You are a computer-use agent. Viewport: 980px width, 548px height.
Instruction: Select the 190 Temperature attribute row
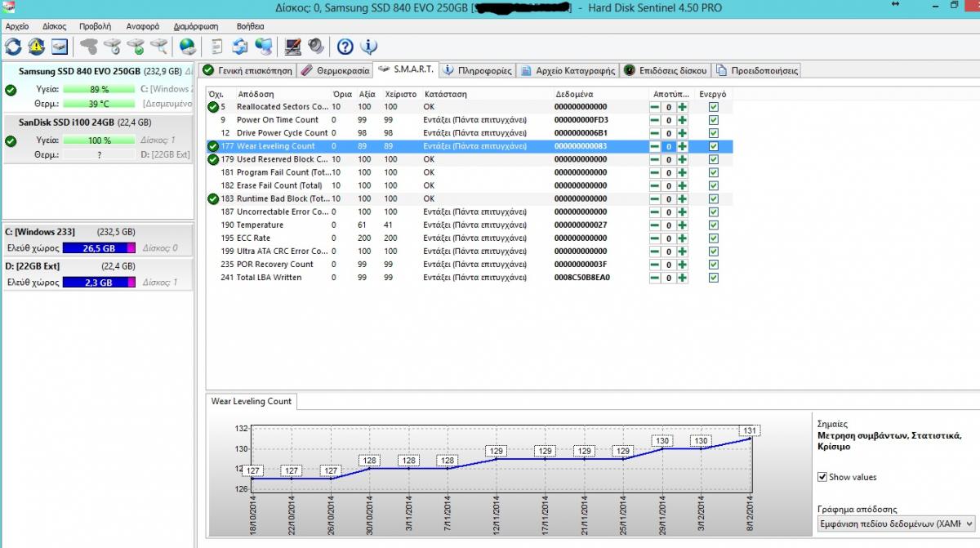coord(470,225)
